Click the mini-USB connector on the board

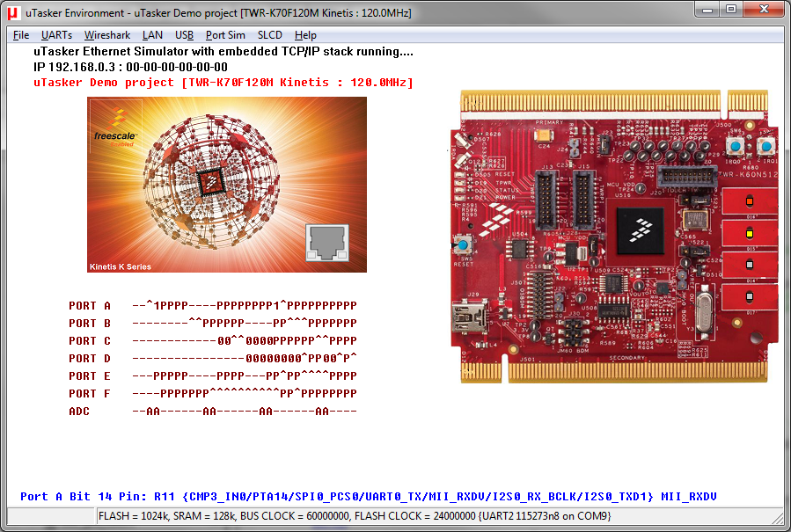tap(469, 317)
